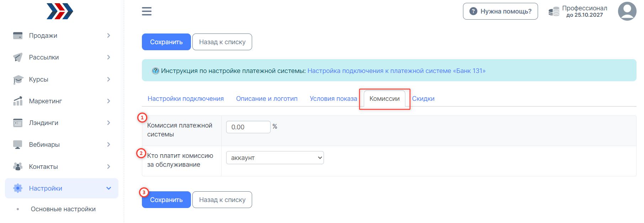Open the Банк 131 setup instruction link

tap(396, 71)
